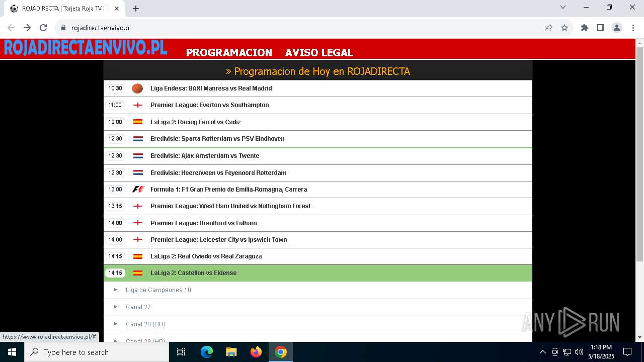Select the ROJADIRECTA browser tab
644x362 pixels.
coord(65,9)
